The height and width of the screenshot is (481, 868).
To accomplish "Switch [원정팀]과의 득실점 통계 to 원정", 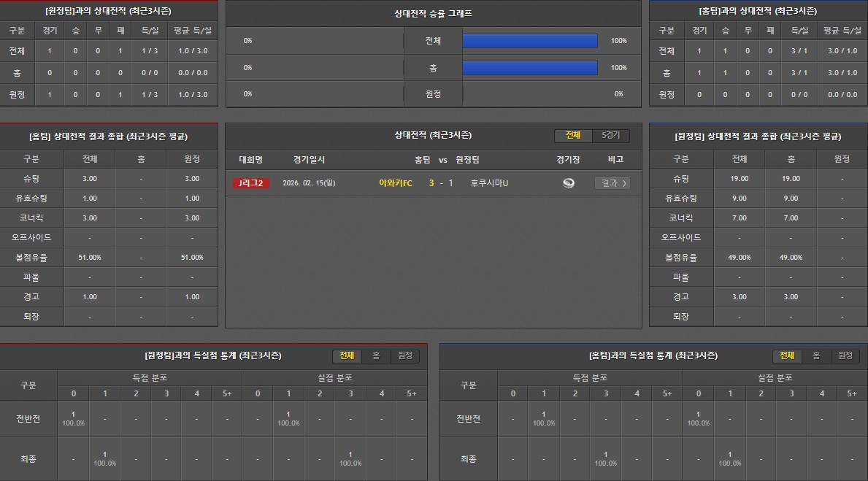I will (x=405, y=355).
